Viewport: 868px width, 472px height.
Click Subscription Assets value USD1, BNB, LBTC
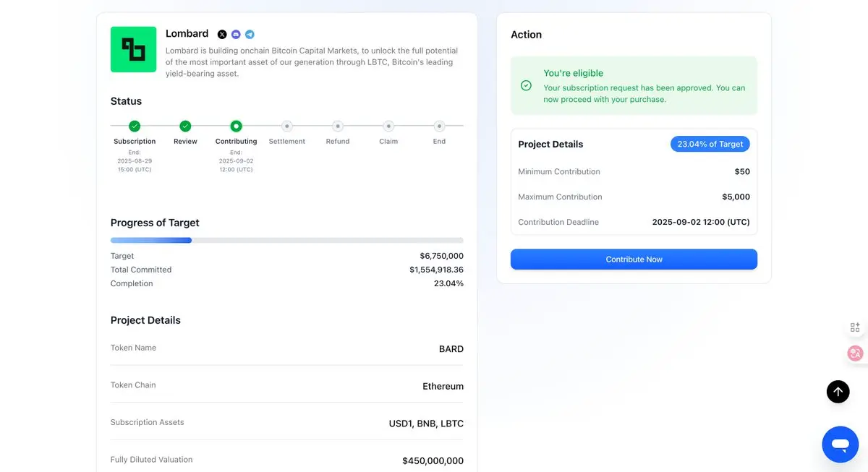pyautogui.click(x=426, y=424)
